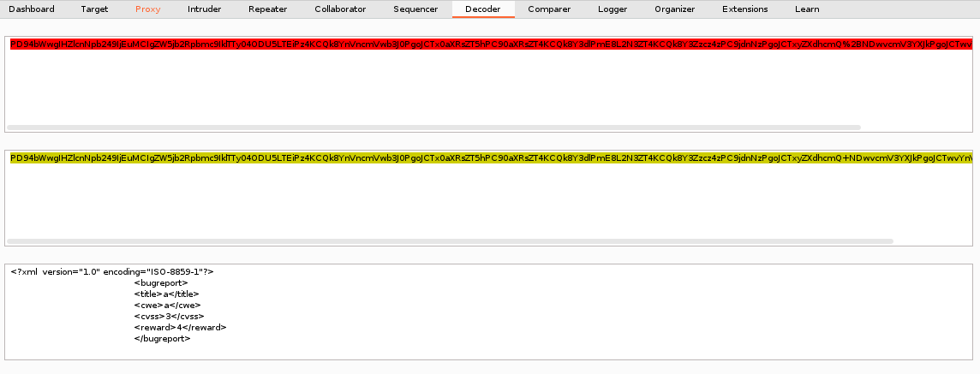Switch to the Target tab
The width and height of the screenshot is (980, 374).
coord(94,9)
